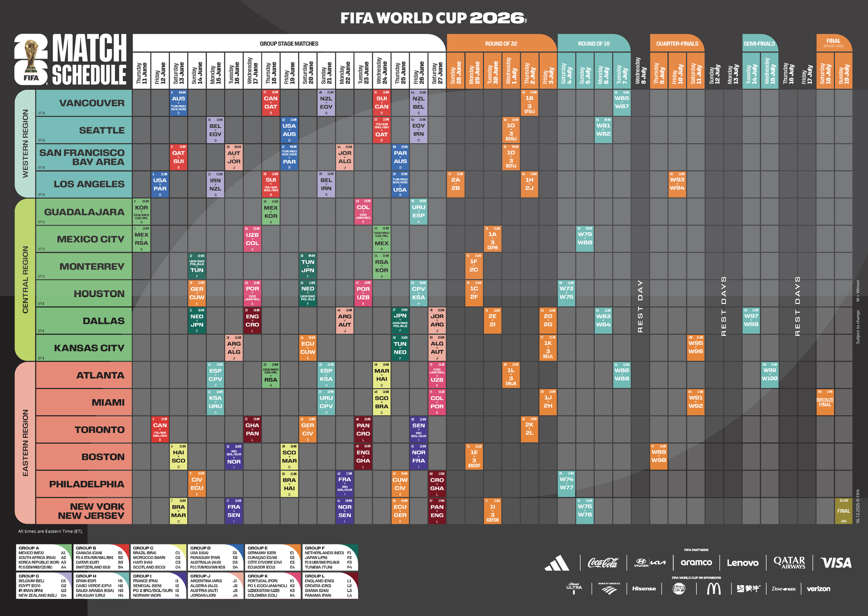Screen dimensions: 868x616
Task: Click the verizon logo
Action: click(x=818, y=589)
